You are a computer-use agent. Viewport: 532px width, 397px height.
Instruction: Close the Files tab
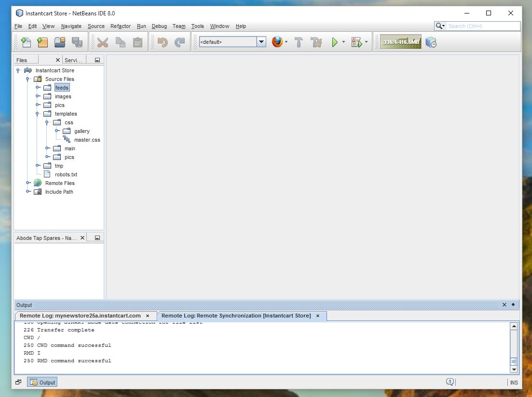pos(58,60)
